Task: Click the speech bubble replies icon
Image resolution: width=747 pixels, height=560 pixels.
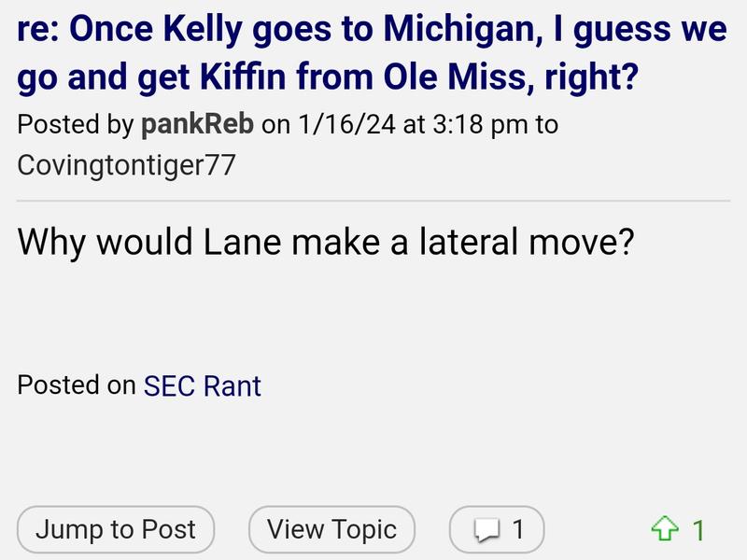Action: click(486, 531)
